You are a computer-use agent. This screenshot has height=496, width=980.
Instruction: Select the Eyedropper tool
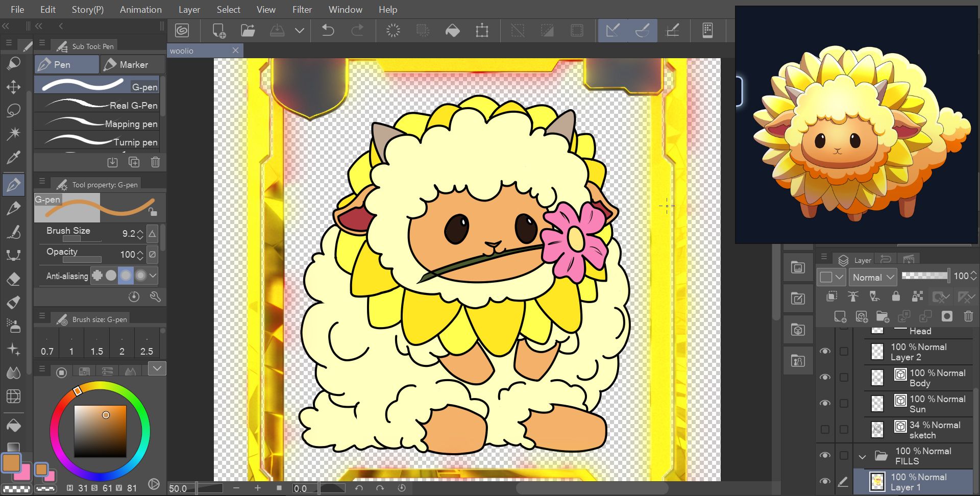[13, 157]
